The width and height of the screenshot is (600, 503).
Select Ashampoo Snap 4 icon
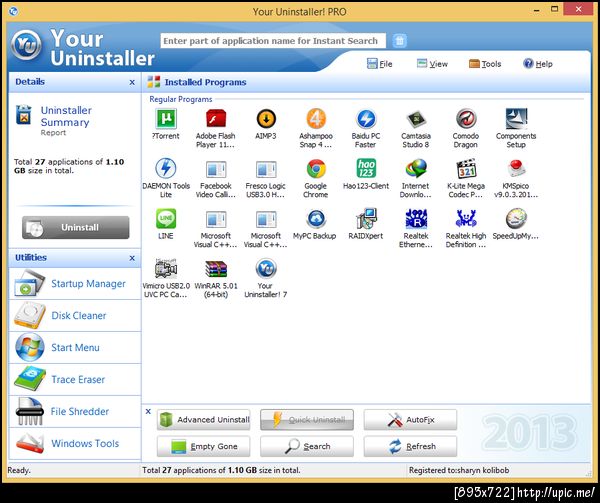pyautogui.click(x=316, y=119)
